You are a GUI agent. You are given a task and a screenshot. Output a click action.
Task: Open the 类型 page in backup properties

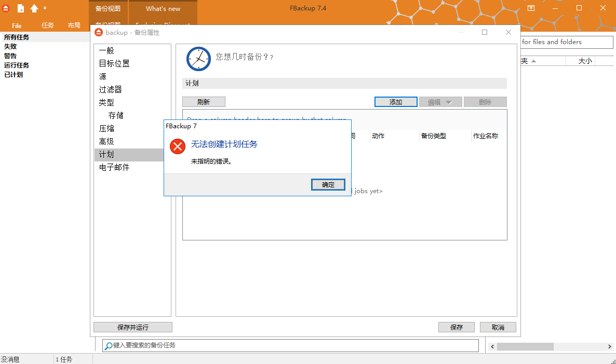(x=106, y=102)
